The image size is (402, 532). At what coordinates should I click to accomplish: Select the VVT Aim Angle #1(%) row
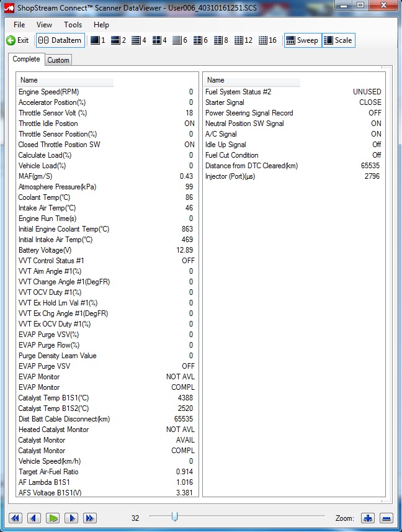click(x=107, y=271)
